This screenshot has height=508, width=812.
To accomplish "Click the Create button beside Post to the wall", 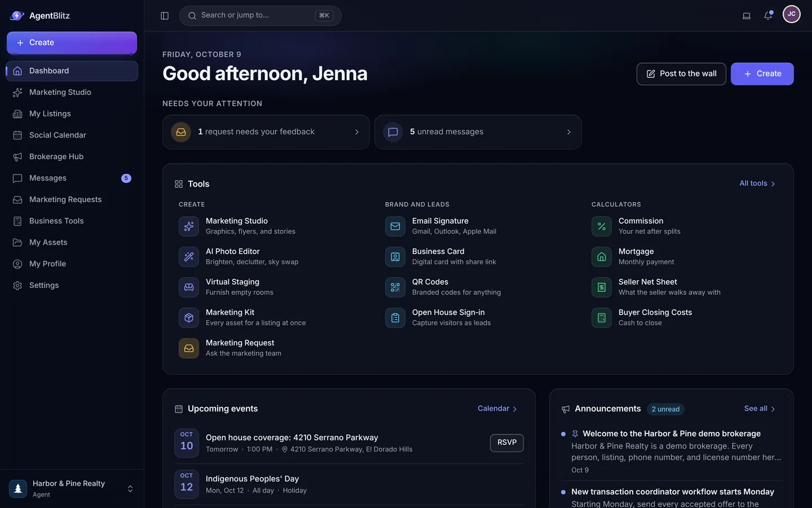I will point(762,74).
